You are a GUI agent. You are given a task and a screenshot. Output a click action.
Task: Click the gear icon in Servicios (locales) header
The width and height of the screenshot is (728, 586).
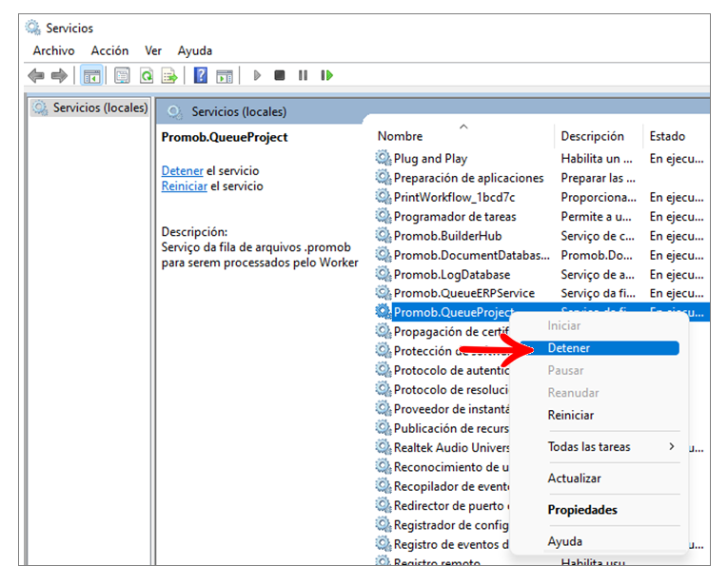click(175, 112)
